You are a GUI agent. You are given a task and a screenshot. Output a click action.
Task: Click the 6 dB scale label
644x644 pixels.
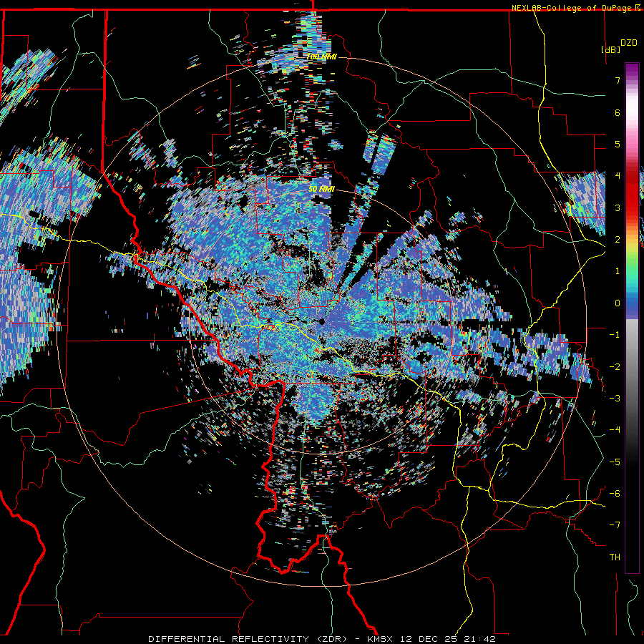click(618, 112)
